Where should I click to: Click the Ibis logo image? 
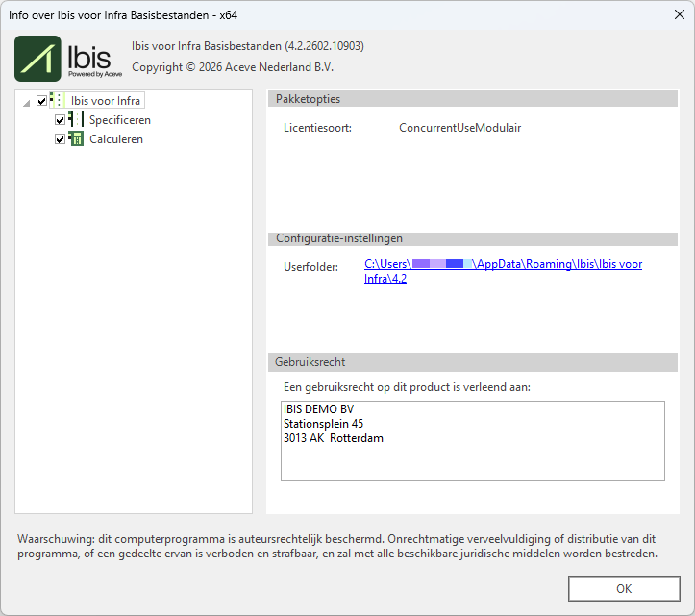(x=68, y=59)
